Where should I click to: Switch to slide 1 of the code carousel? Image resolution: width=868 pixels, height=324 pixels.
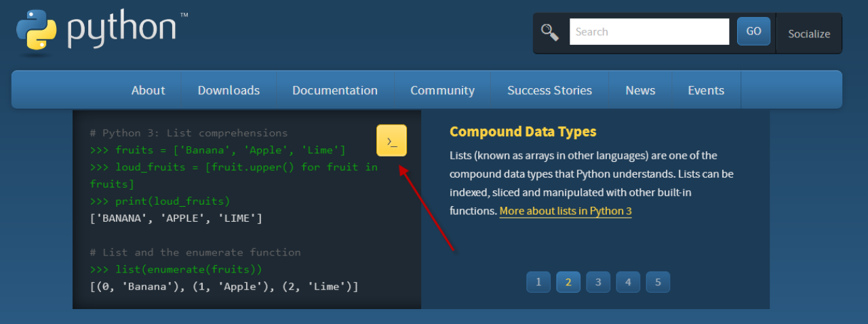[x=538, y=282]
